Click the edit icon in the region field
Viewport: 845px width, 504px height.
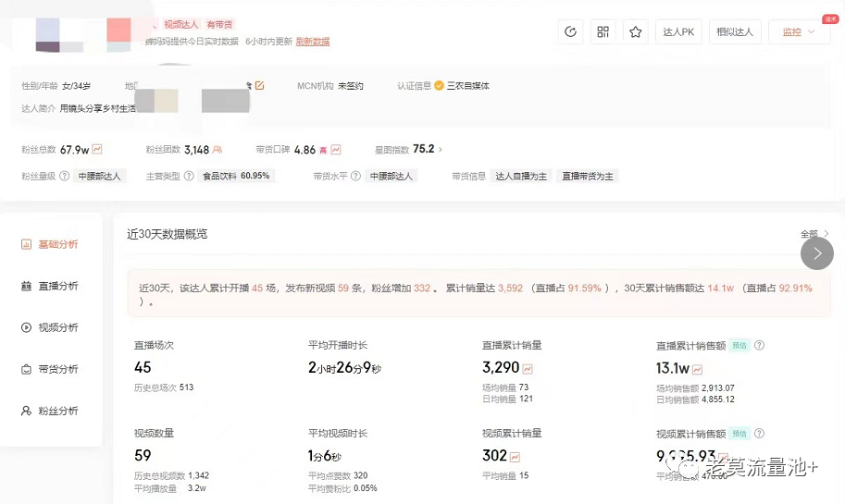(x=260, y=86)
